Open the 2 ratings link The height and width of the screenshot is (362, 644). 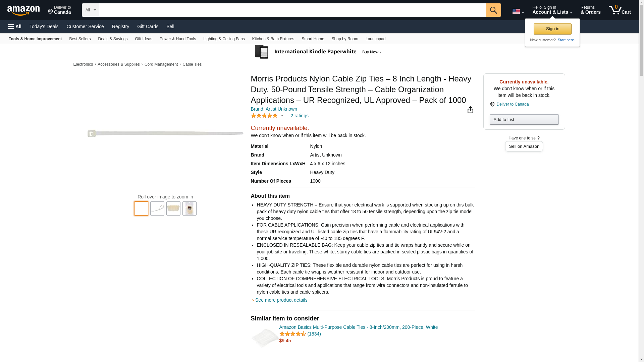point(299,116)
